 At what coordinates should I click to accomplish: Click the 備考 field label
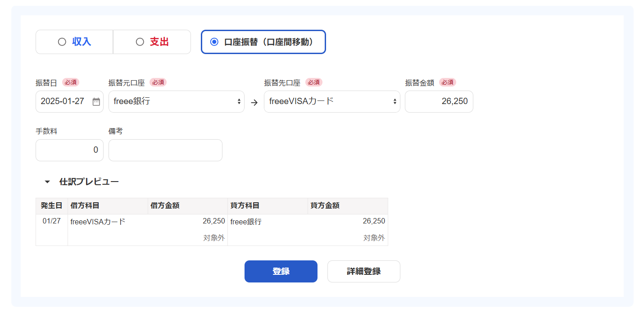(x=116, y=131)
